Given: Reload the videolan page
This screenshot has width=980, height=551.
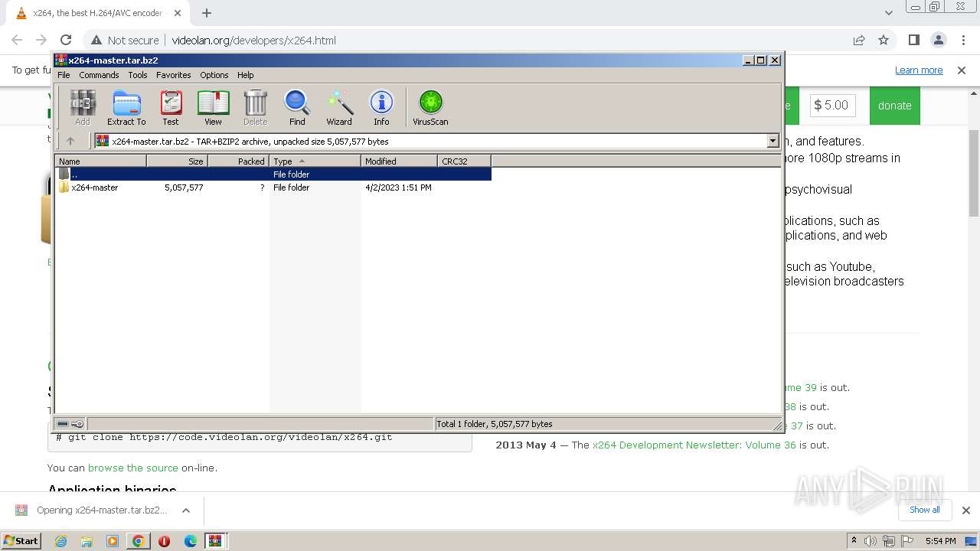Looking at the screenshot, I should click(x=66, y=40).
